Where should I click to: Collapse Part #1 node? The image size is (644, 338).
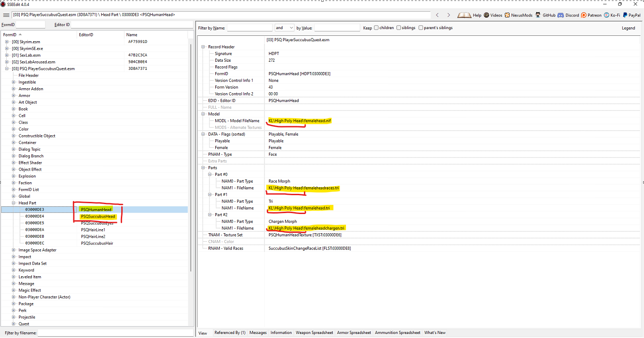coord(210,194)
